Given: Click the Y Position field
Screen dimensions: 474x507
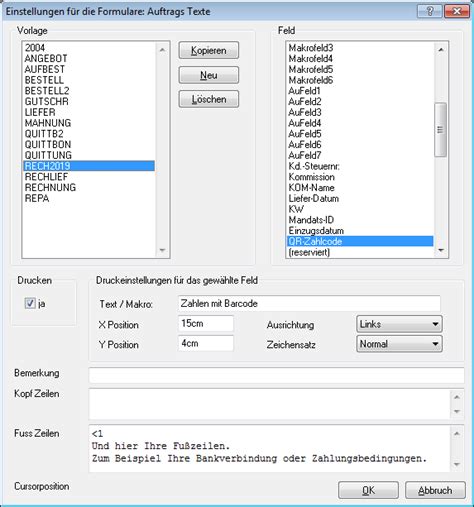Looking at the screenshot, I should pyautogui.click(x=206, y=343).
